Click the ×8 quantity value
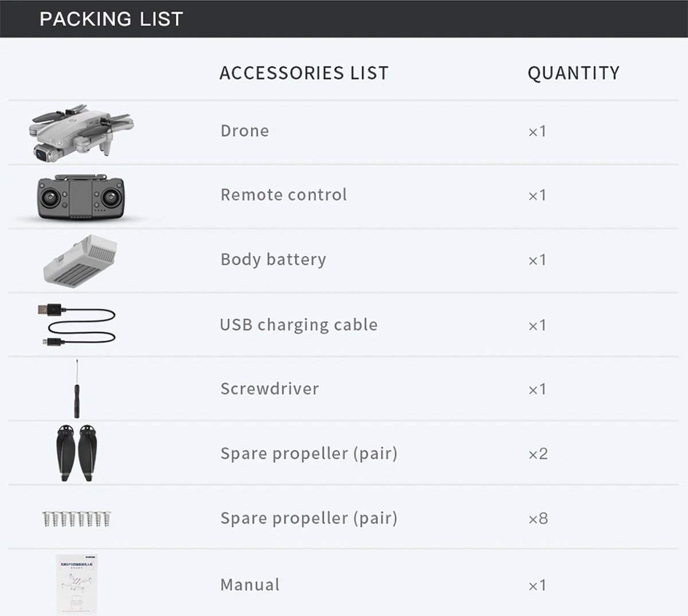The width and height of the screenshot is (688, 616). tap(538, 519)
